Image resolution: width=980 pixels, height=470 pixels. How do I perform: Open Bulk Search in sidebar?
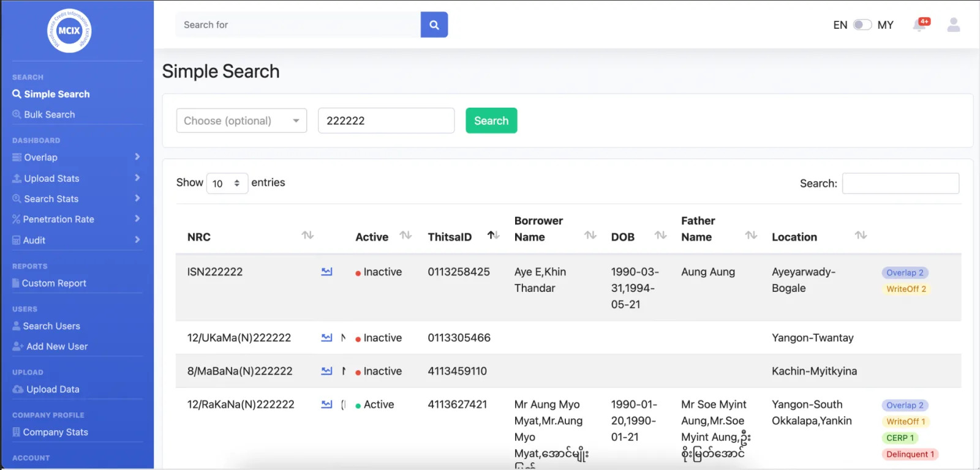click(44, 114)
